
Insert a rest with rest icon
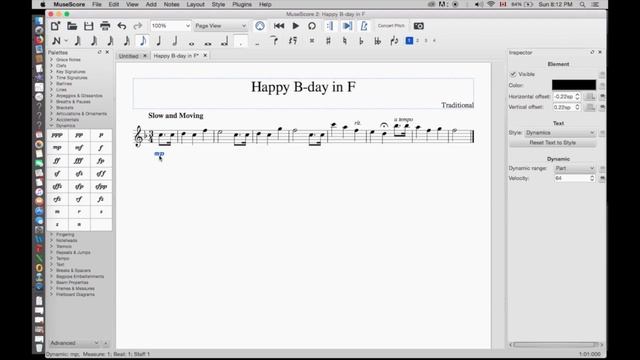(x=293, y=41)
